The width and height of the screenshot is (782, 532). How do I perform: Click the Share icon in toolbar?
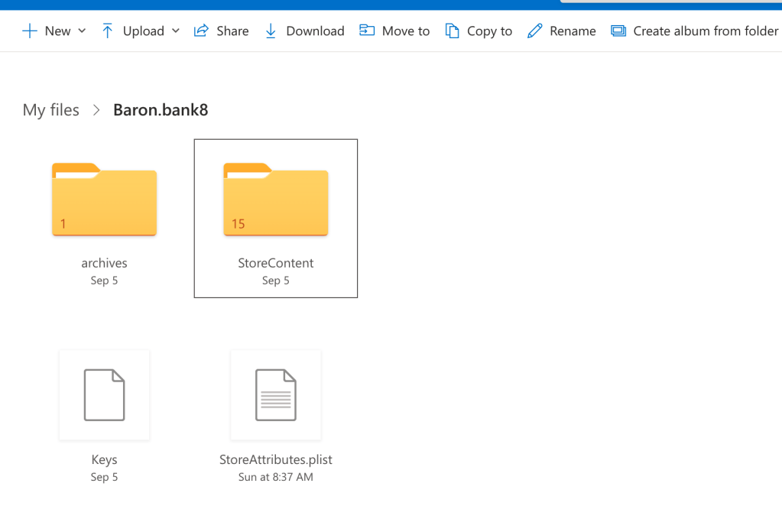coord(201,31)
